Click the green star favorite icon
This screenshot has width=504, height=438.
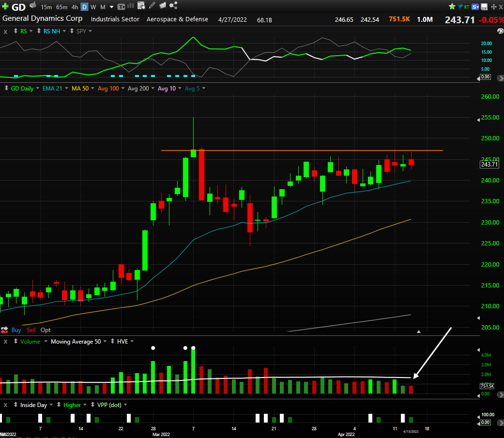(452, 6)
